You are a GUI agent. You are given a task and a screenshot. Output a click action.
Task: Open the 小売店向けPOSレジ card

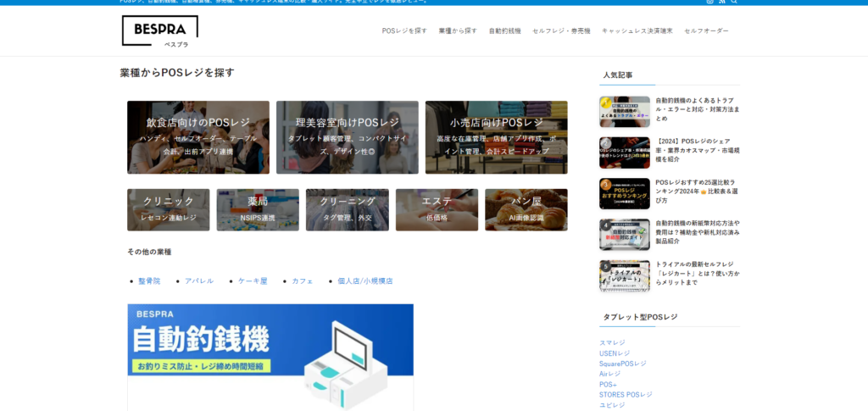point(497,137)
